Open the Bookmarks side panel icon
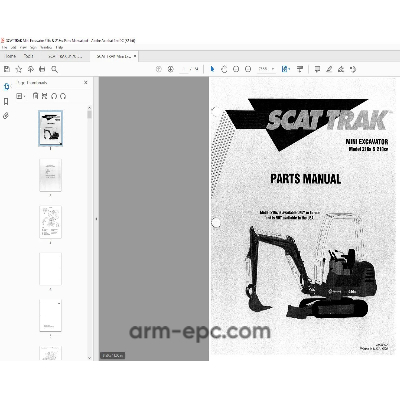This screenshot has height=400, width=400. (6, 101)
